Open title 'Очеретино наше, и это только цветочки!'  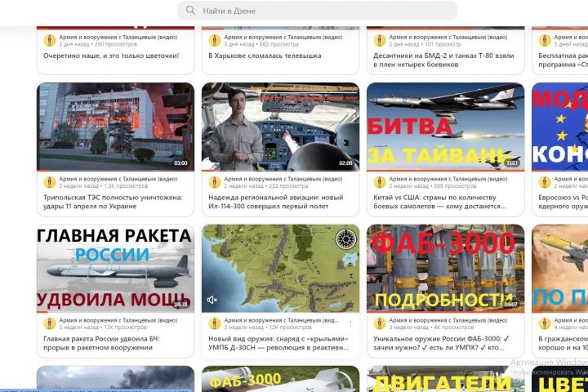tap(111, 56)
